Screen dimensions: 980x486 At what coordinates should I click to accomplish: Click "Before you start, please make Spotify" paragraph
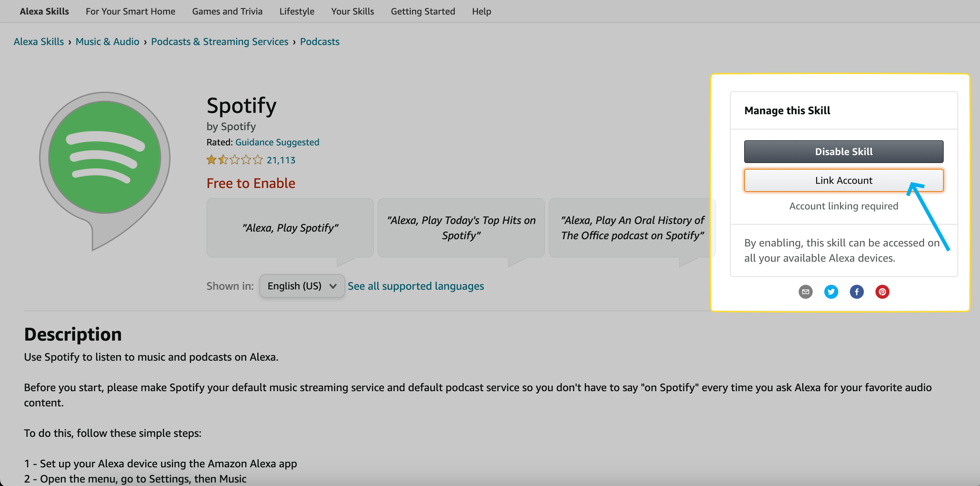click(x=478, y=395)
